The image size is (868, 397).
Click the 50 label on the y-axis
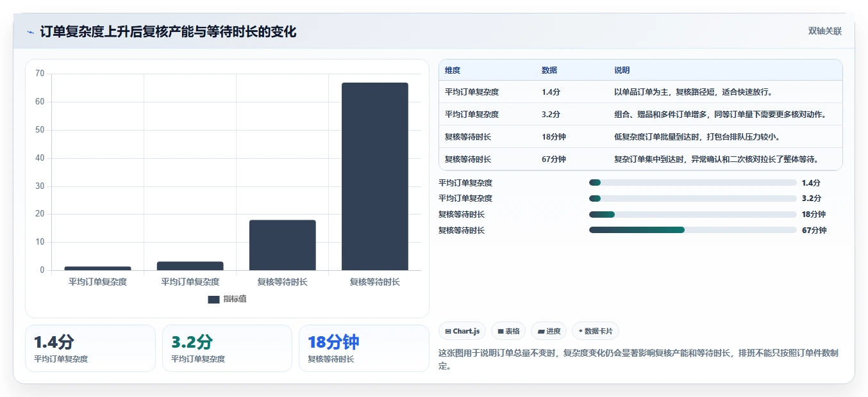pyautogui.click(x=40, y=130)
